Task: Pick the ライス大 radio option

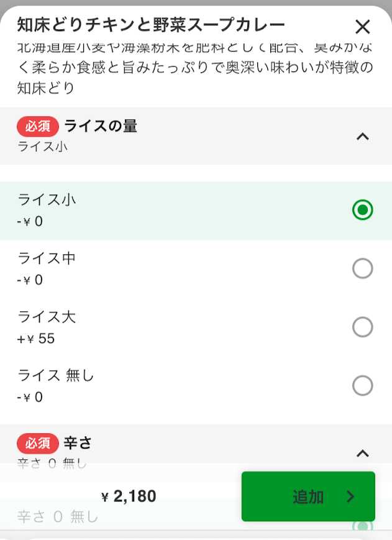Action: [363, 327]
